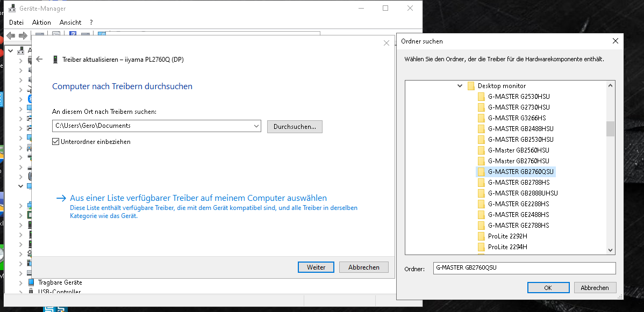Image resolution: width=644 pixels, height=312 pixels.
Task: Click the Weiter button
Action: tap(316, 267)
